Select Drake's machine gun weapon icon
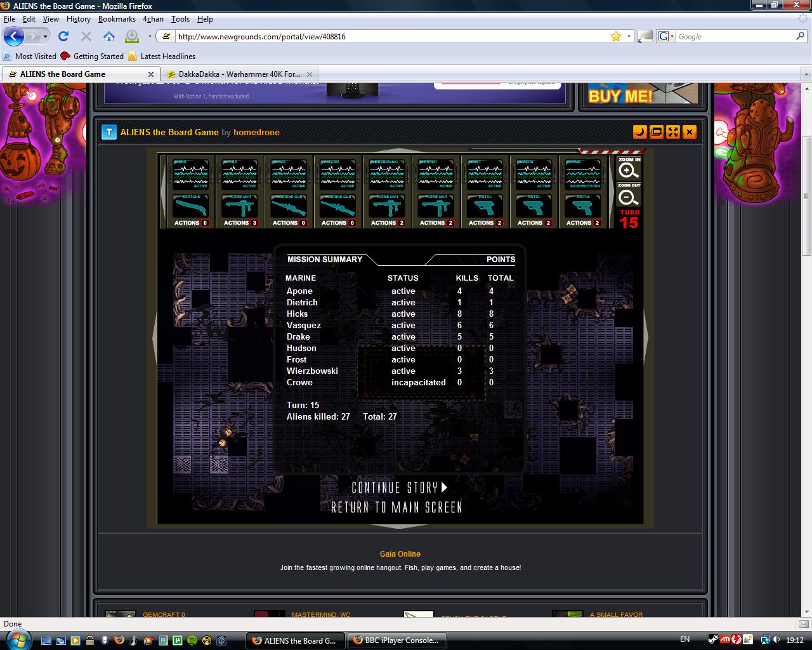The image size is (812, 650). [289, 206]
